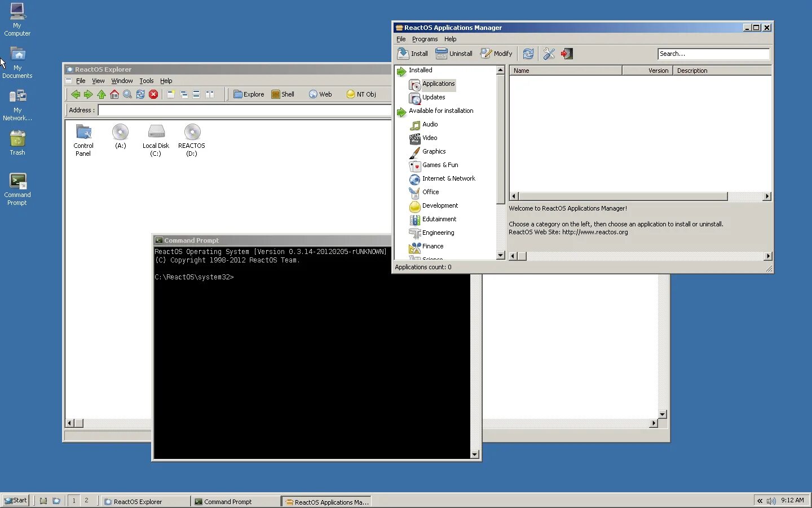Select My Computer desktop icon
812x508 pixels.
click(x=17, y=20)
